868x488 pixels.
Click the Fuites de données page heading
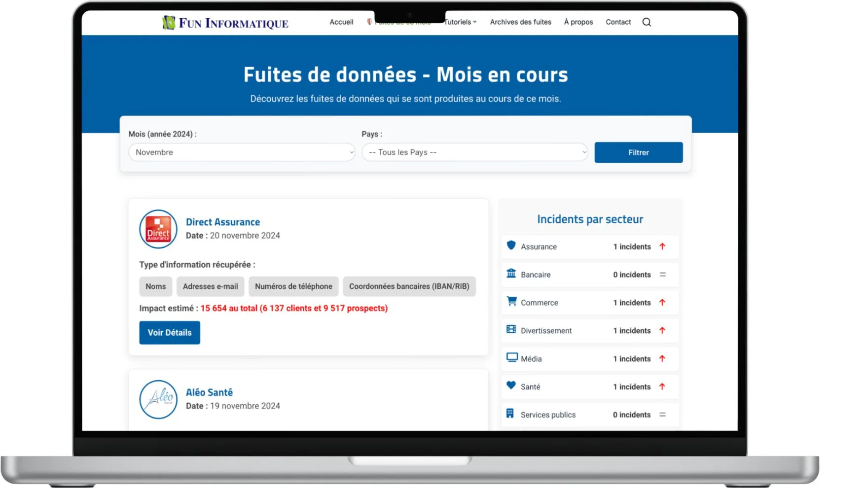click(x=406, y=75)
